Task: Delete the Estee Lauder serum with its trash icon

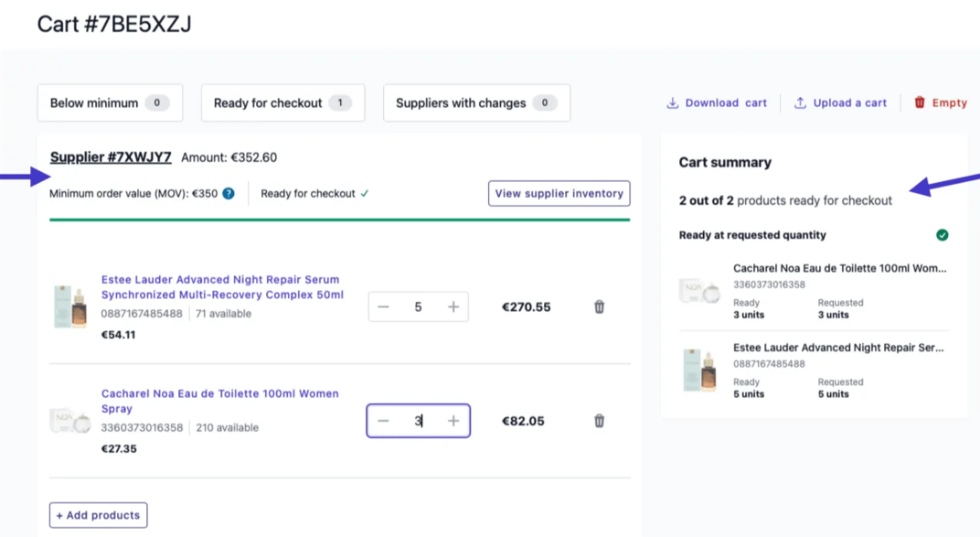Action: pos(599,306)
